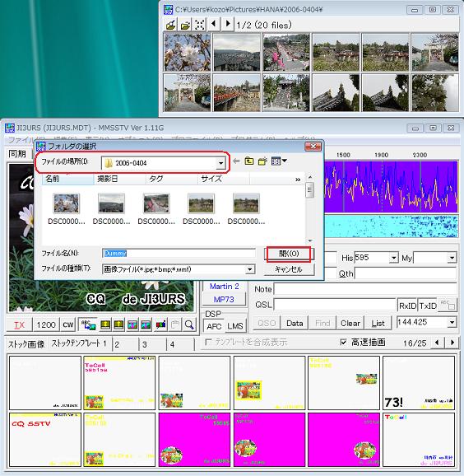Click the Data log button
The image size is (464, 476).
click(295, 324)
